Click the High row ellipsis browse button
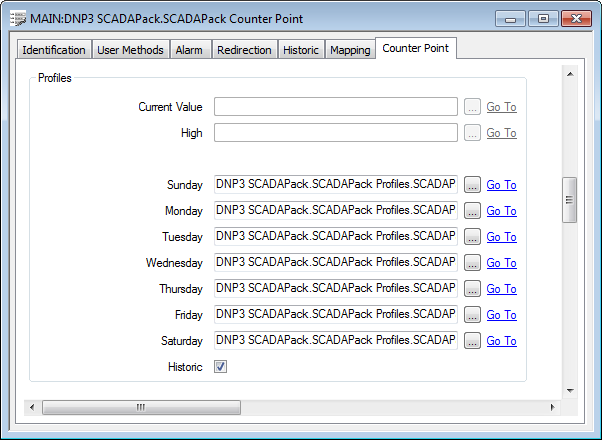 click(x=472, y=133)
